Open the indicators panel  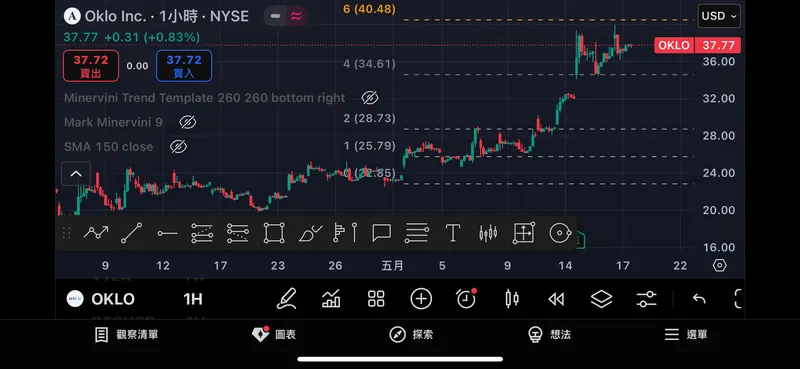click(331, 299)
